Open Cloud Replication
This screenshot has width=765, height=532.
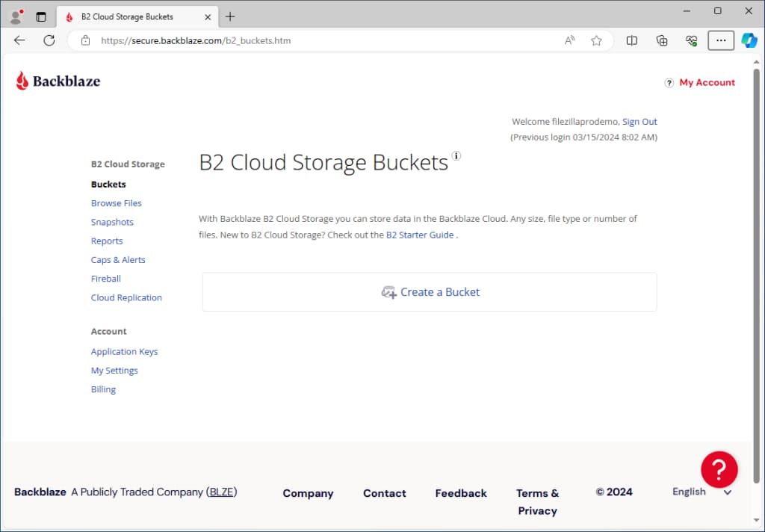pyautogui.click(x=126, y=297)
